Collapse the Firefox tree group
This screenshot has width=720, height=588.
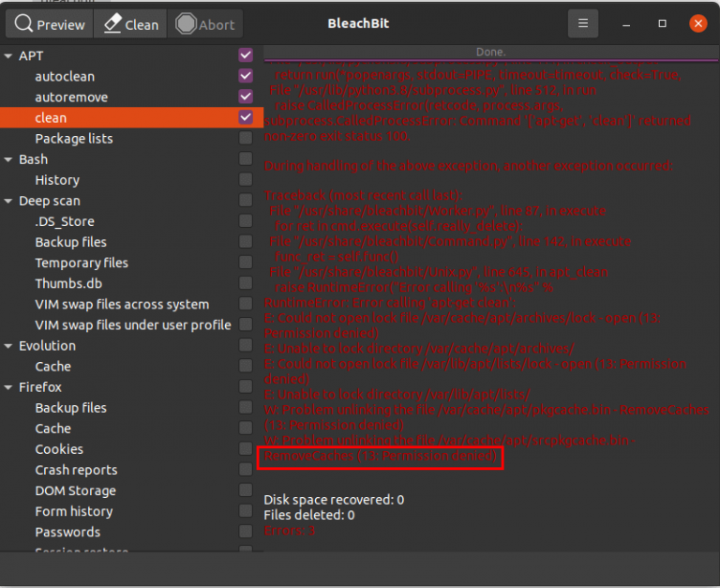pos(8,387)
